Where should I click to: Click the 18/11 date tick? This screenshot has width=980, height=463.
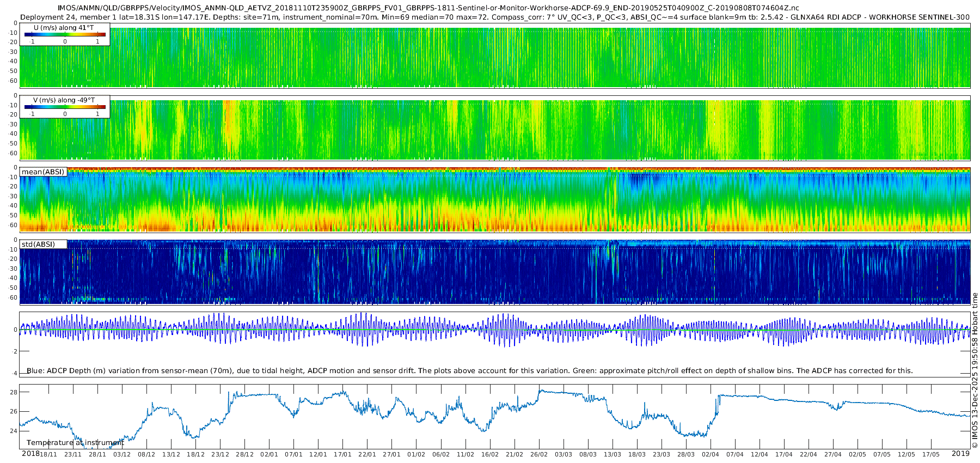[x=48, y=454]
